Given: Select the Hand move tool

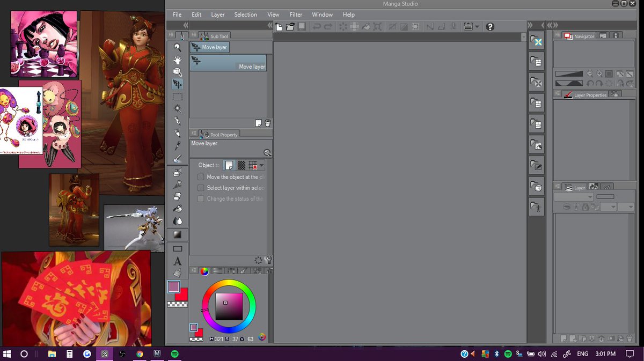Looking at the screenshot, I should pyautogui.click(x=177, y=60).
